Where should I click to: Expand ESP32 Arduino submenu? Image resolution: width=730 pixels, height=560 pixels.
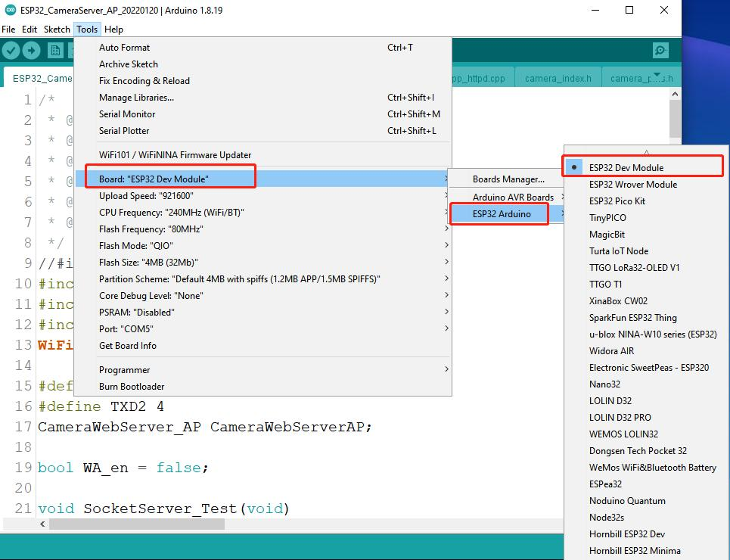[507, 214]
